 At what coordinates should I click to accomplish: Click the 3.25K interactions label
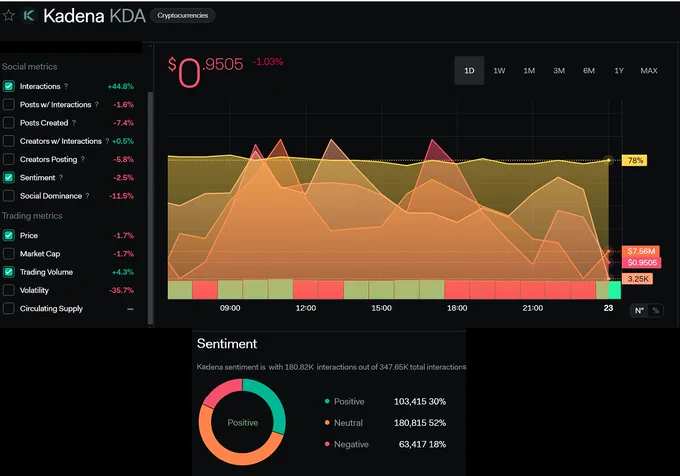[637, 279]
